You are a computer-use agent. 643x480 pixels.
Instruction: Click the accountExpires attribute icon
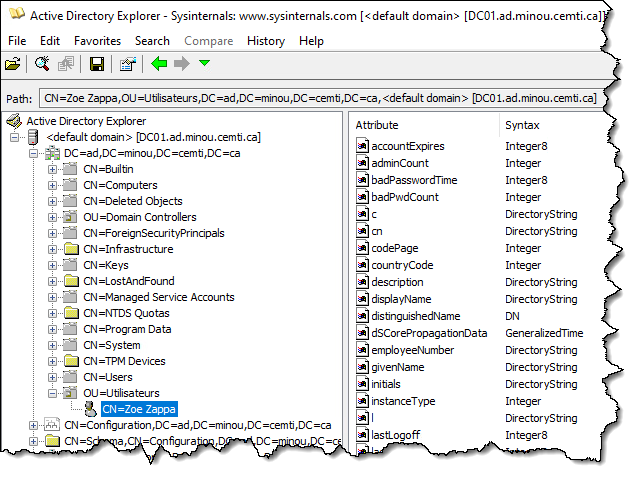pyautogui.click(x=363, y=146)
